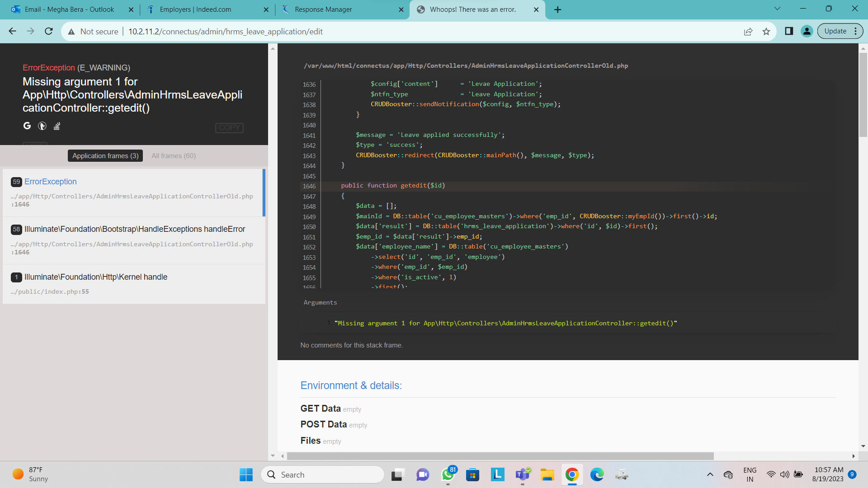Show hidden system tray icons
868x488 pixels.
pos(710,474)
